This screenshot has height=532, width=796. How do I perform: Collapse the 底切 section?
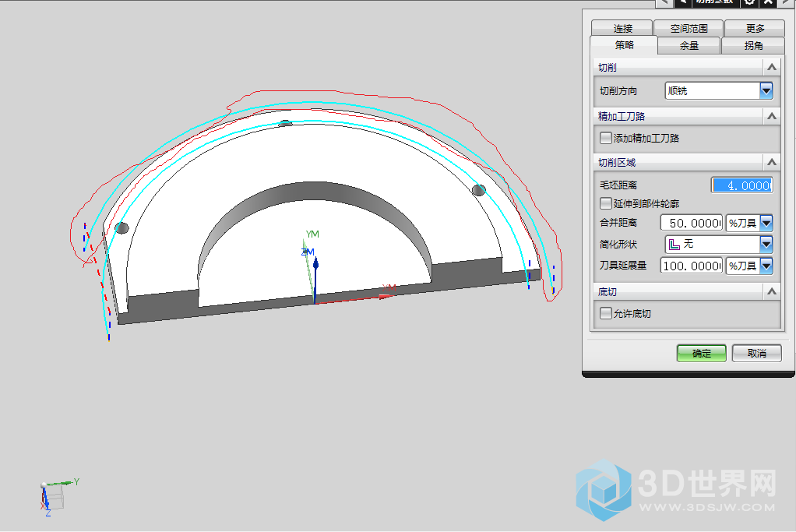771,291
